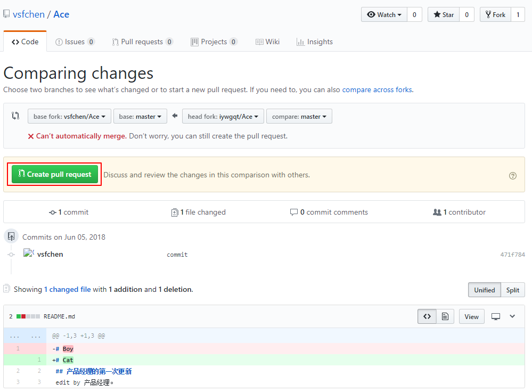The height and width of the screenshot is (392, 532).
Task: Click the desktop monitor icon for README.md
Action: click(x=496, y=316)
